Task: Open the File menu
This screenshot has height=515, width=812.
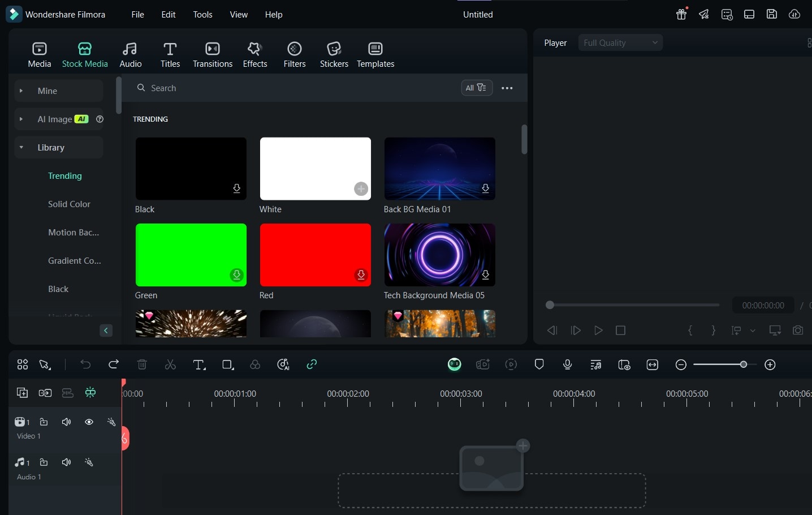Action: click(x=138, y=15)
